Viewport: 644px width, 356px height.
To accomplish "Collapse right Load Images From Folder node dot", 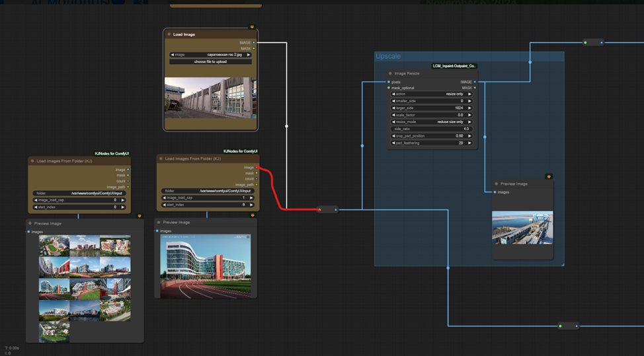I will (x=161, y=159).
